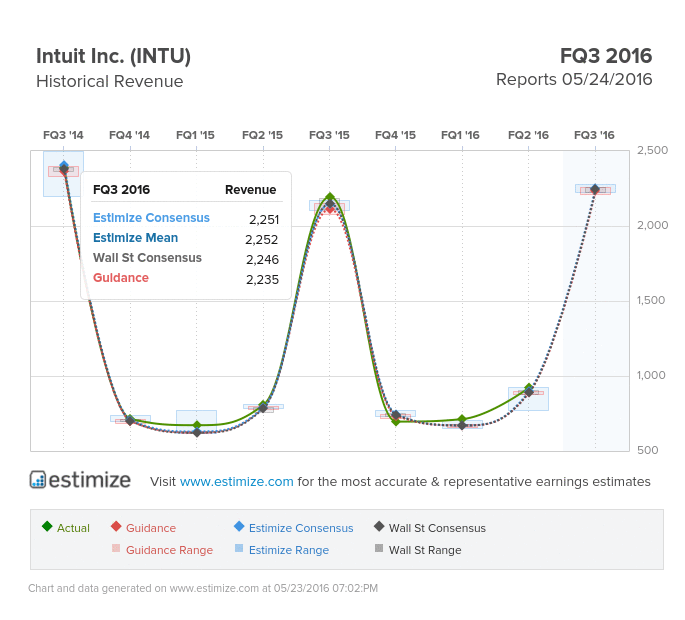Click the 1,000 y-axis label

point(651,375)
